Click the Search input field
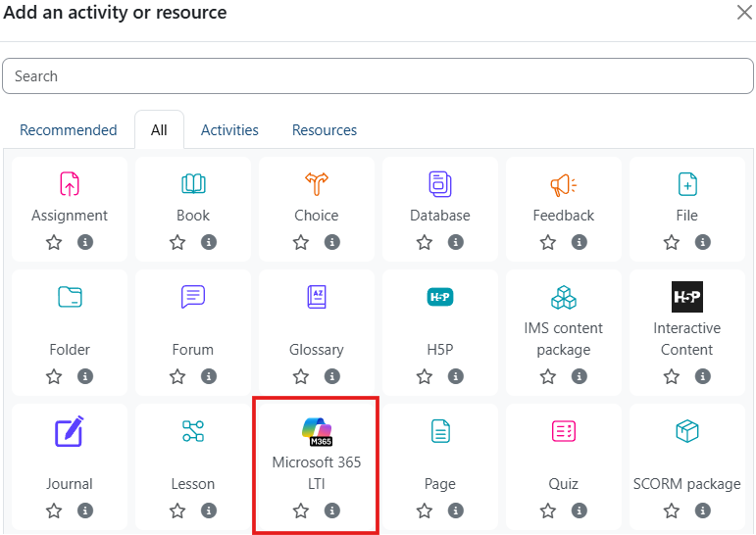This screenshot has height=535, width=756. click(x=378, y=76)
